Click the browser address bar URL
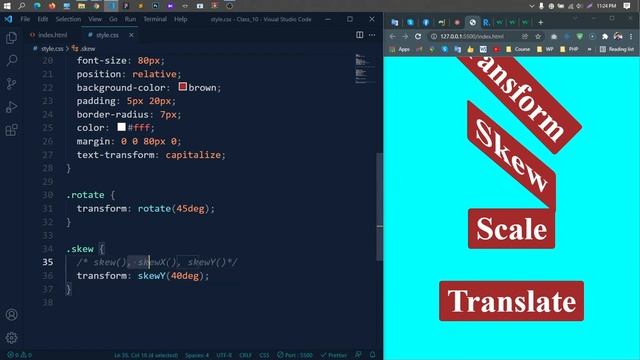The width and height of the screenshot is (640, 360). point(472,36)
